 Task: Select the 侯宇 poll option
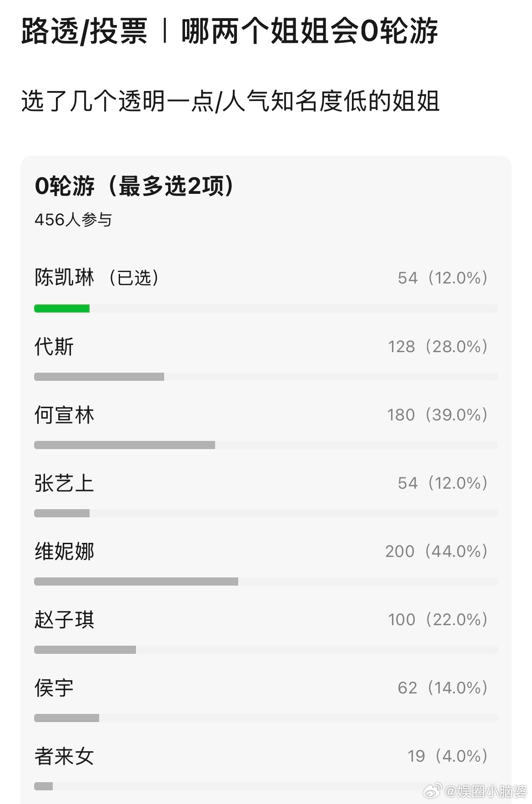point(54,688)
